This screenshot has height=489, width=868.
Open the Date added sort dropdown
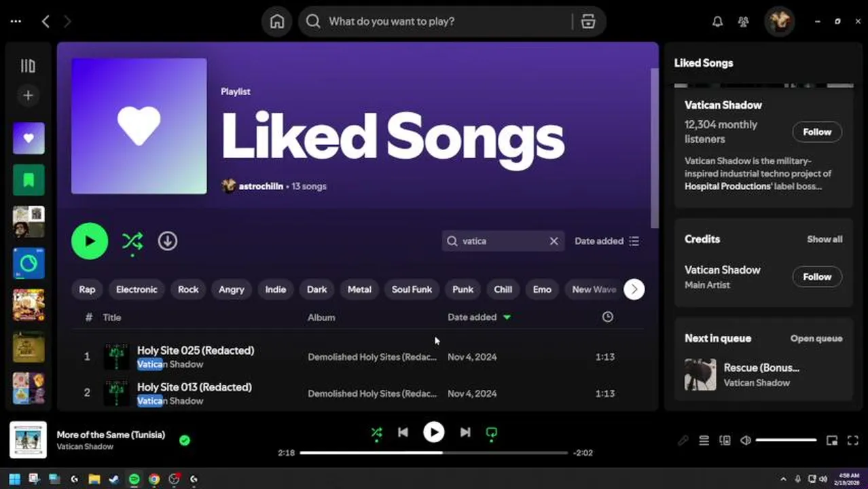(x=607, y=241)
